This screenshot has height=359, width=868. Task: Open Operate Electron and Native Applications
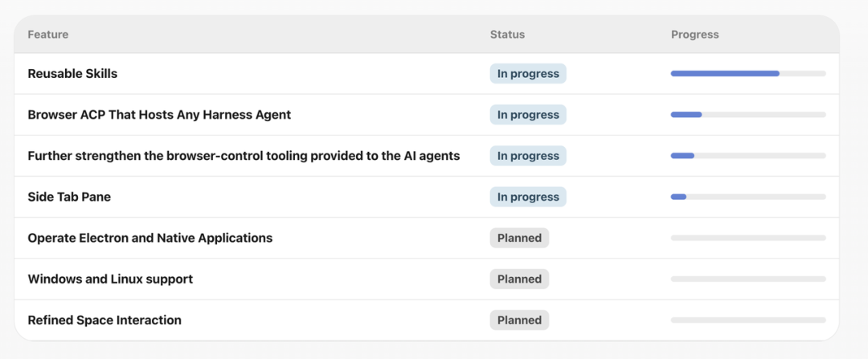point(150,238)
